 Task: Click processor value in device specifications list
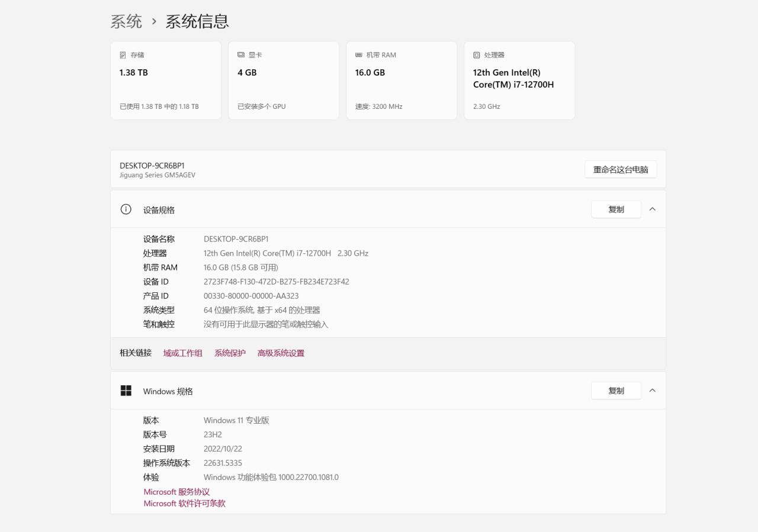click(x=286, y=253)
